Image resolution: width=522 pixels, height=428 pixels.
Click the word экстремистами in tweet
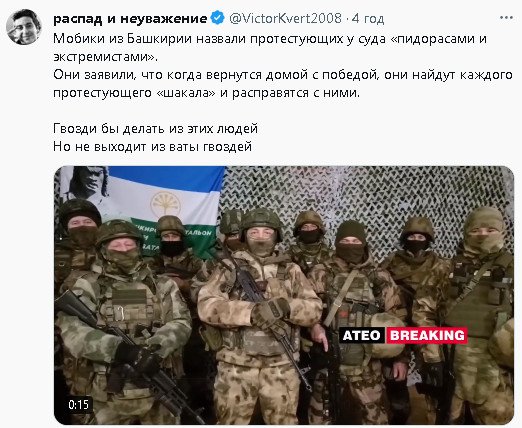[x=104, y=57]
